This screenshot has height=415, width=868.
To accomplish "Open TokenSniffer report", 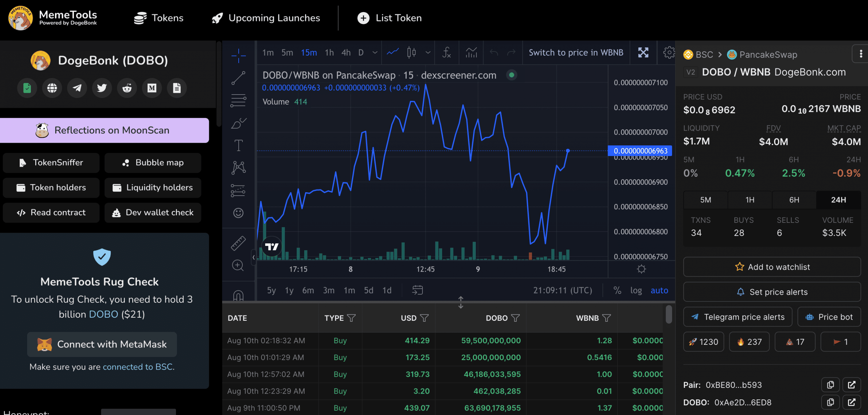I will 51,163.
